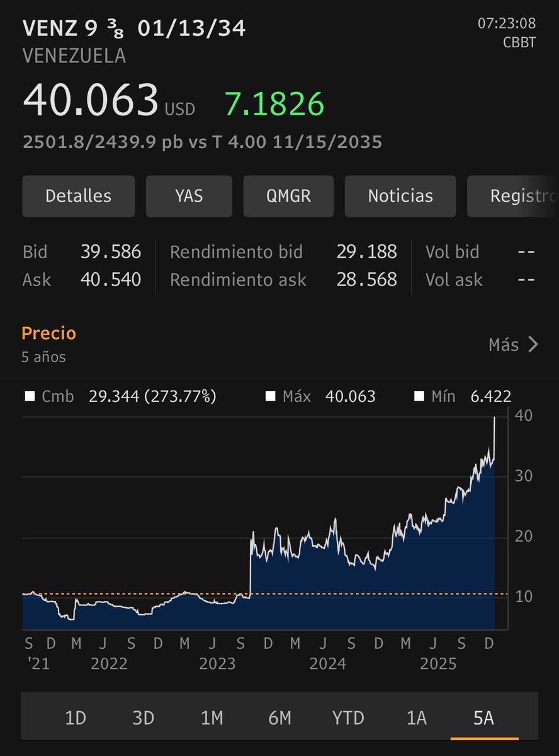The image size is (559, 756).
Task: Select the 1D time range tab
Action: tap(76, 718)
